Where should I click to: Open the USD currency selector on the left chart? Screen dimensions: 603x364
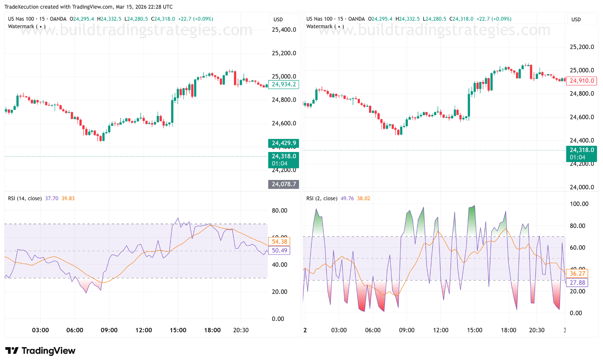(x=278, y=19)
